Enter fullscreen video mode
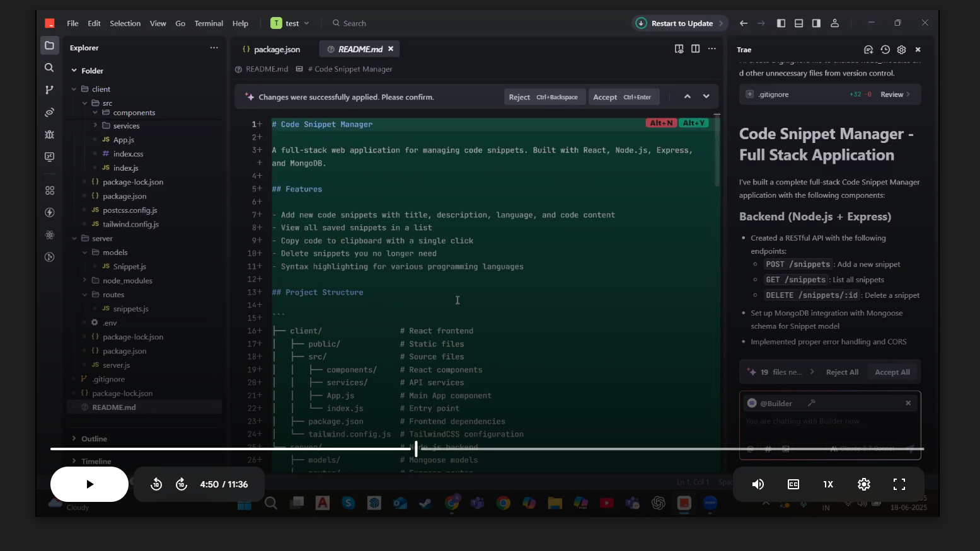This screenshot has width=980, height=551. click(899, 484)
